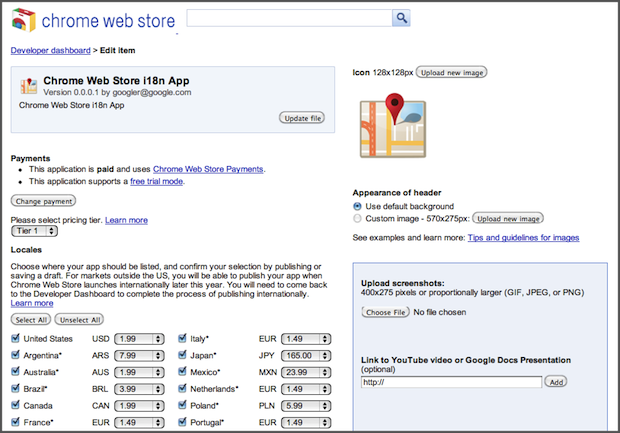Screen dimensions: 620x433
Task: Open Learn more about pricing tier
Action: [127, 220]
